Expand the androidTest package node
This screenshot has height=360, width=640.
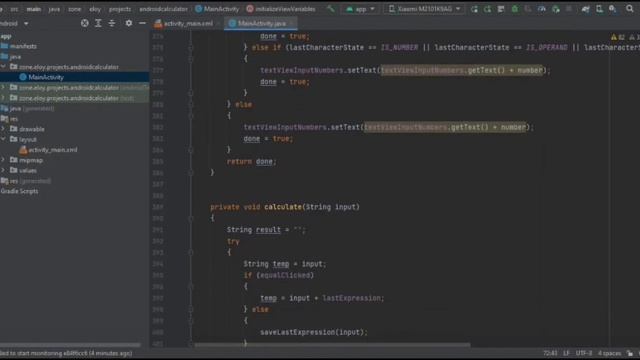coord(3,87)
